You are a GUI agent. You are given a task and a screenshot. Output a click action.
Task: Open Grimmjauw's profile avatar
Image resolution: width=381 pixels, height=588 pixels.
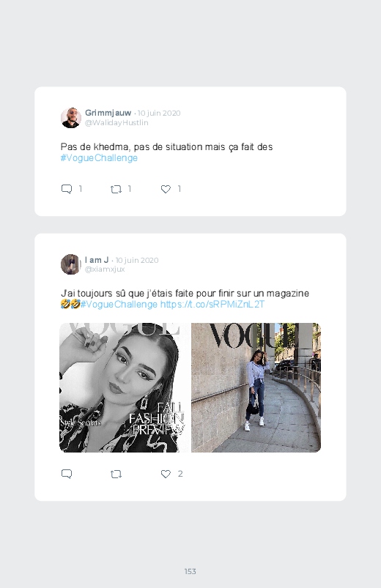click(x=71, y=118)
